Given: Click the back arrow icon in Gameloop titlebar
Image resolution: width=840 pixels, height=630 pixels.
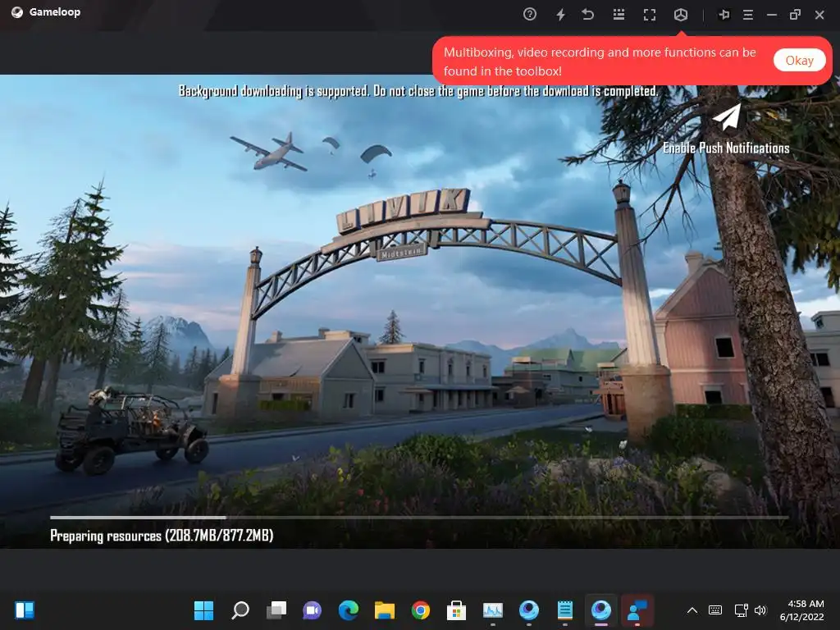Looking at the screenshot, I should click(587, 15).
